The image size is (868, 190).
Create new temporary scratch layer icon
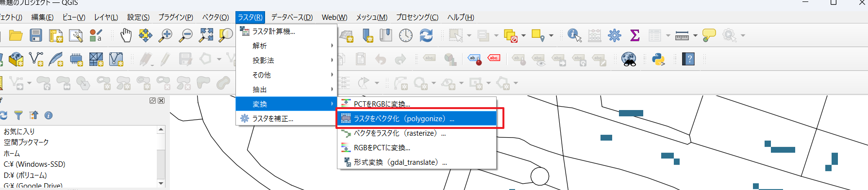[x=76, y=59]
